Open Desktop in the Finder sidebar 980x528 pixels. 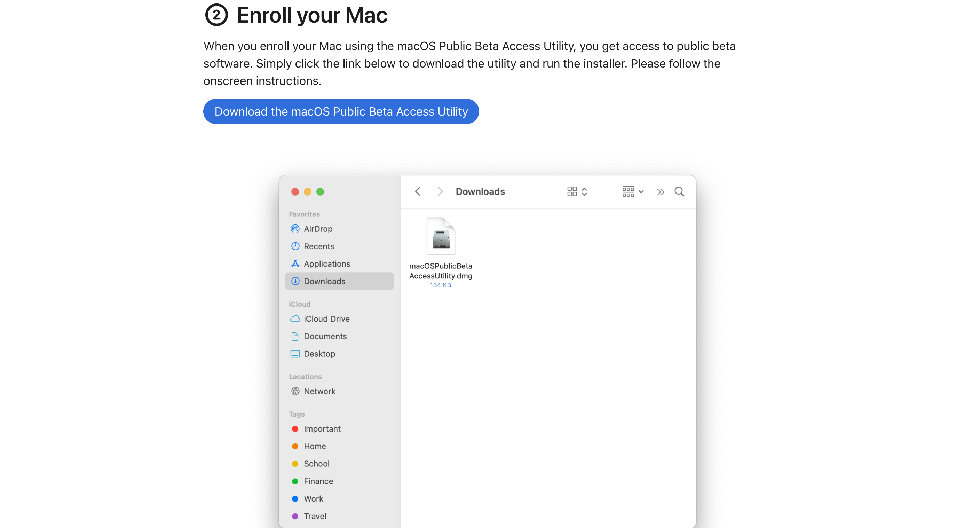pyautogui.click(x=339, y=354)
